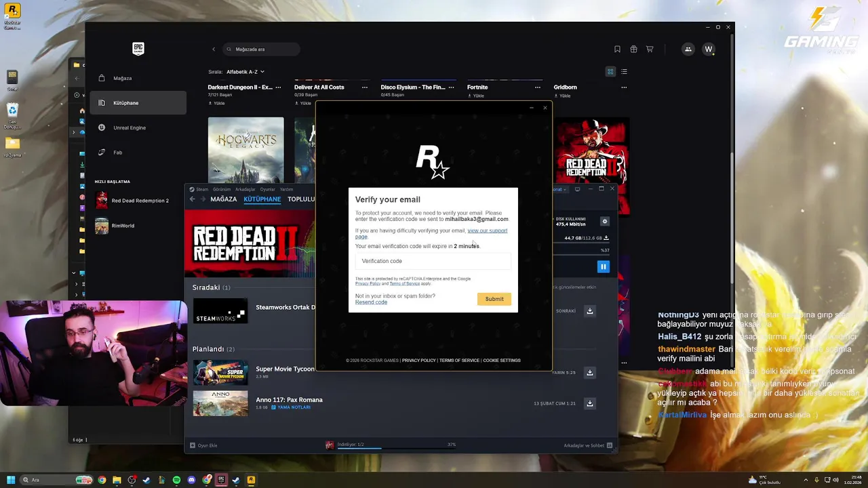868x488 pixels.
Task: Open options menu for Fortnite
Action: tap(538, 87)
